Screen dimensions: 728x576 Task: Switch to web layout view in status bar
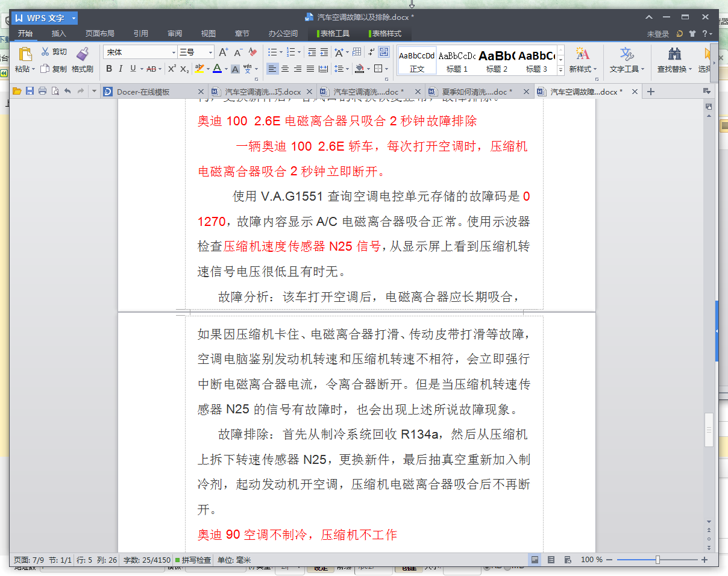coord(568,560)
